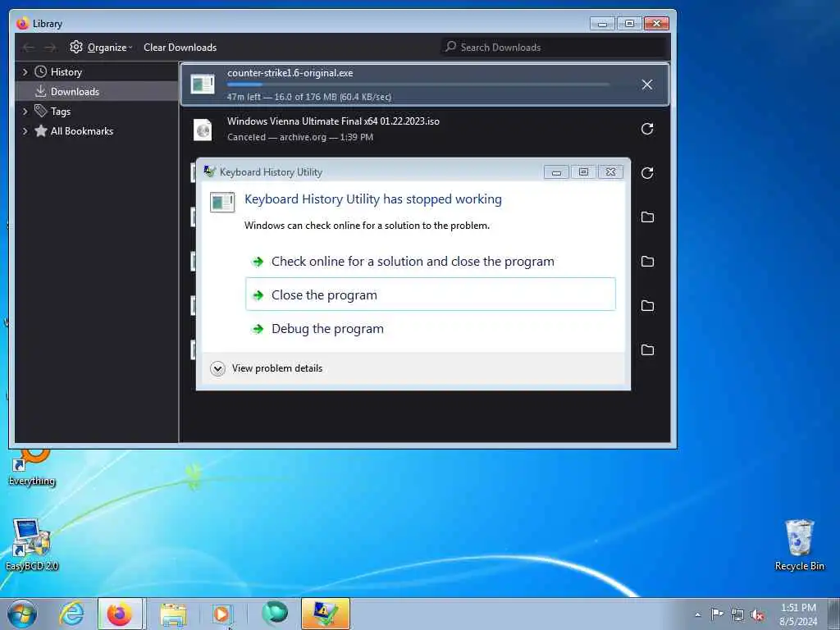Screen dimensions: 840x630
Task: Cancel the counter-strike1.6-original.exe download
Action: tap(647, 84)
